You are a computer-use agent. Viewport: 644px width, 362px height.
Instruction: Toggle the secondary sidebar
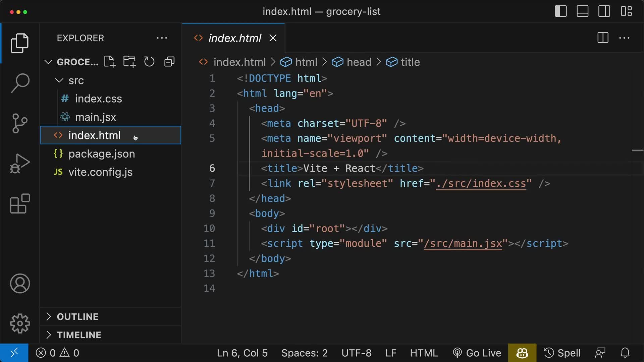pyautogui.click(x=604, y=11)
